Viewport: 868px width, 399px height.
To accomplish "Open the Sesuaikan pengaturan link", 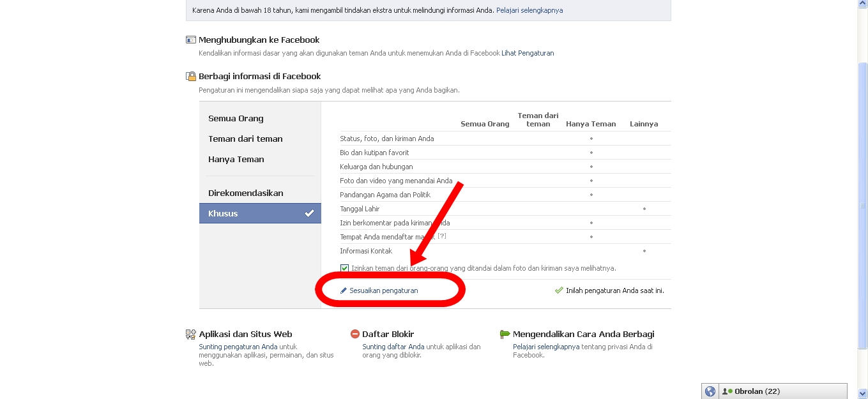I will pos(384,290).
